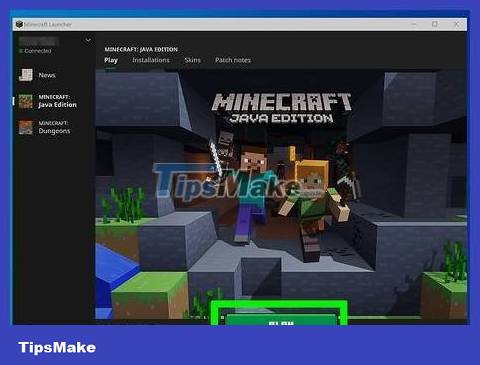Screen dimensions: 480x365
Task: Switch to the Play tab
Action: click(x=111, y=60)
